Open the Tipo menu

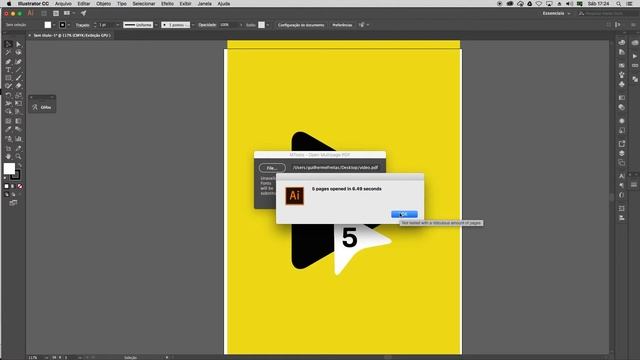[x=122, y=4]
